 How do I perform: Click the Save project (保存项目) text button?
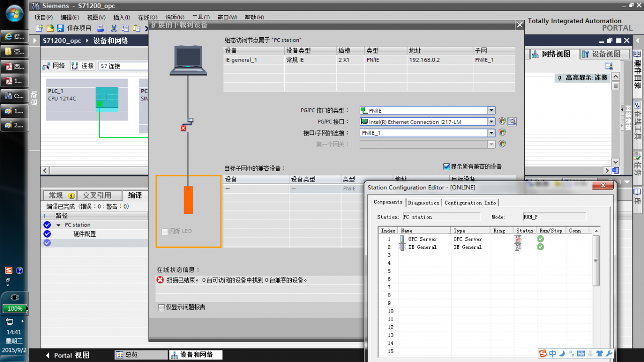point(79,28)
